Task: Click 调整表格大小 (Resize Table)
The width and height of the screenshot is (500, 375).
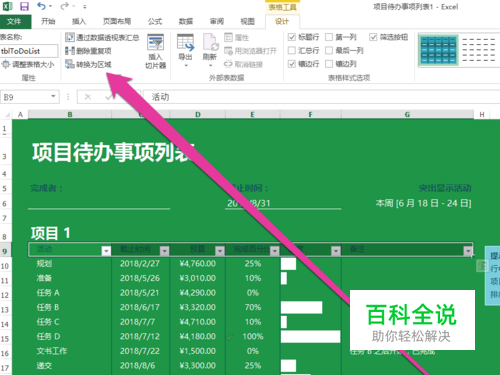Action: coord(28,64)
